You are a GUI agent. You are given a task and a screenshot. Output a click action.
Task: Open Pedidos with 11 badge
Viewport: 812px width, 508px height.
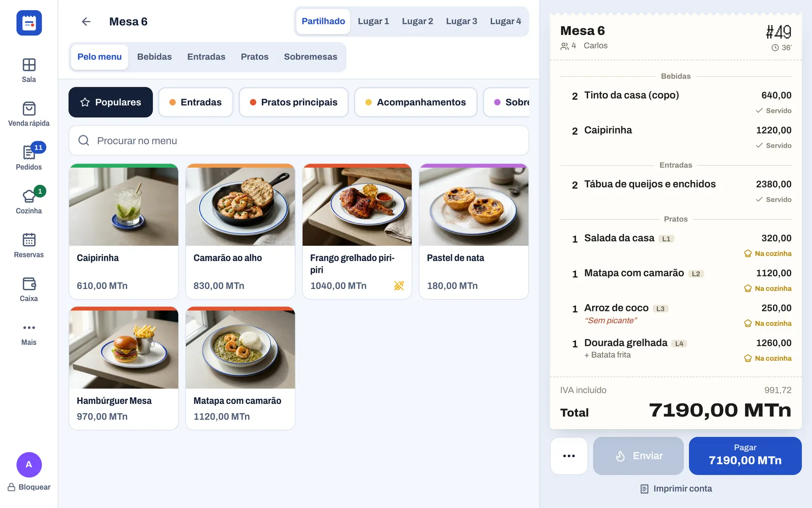tap(29, 158)
